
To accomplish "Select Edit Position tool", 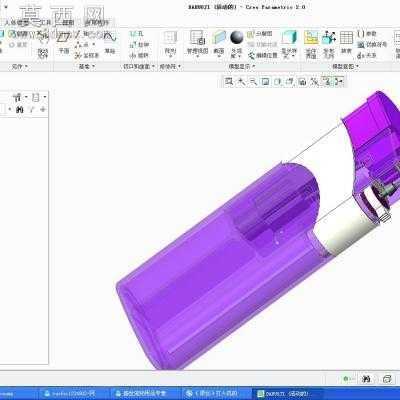I will click(x=263, y=55).
